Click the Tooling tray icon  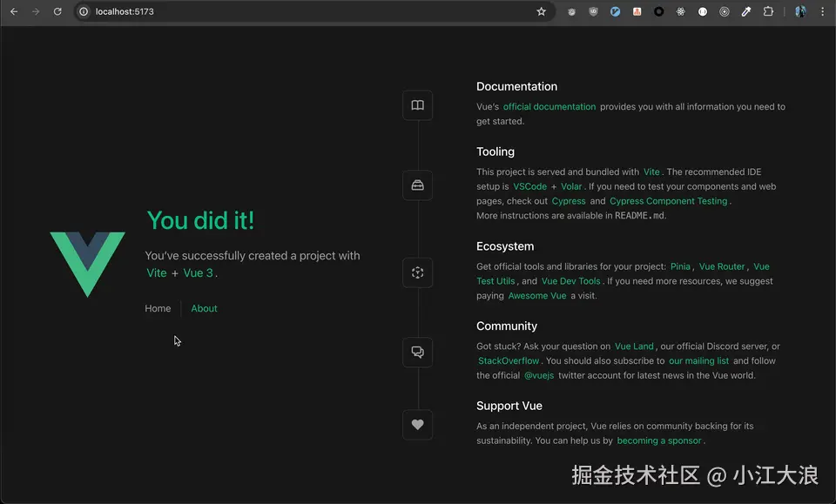click(x=417, y=185)
